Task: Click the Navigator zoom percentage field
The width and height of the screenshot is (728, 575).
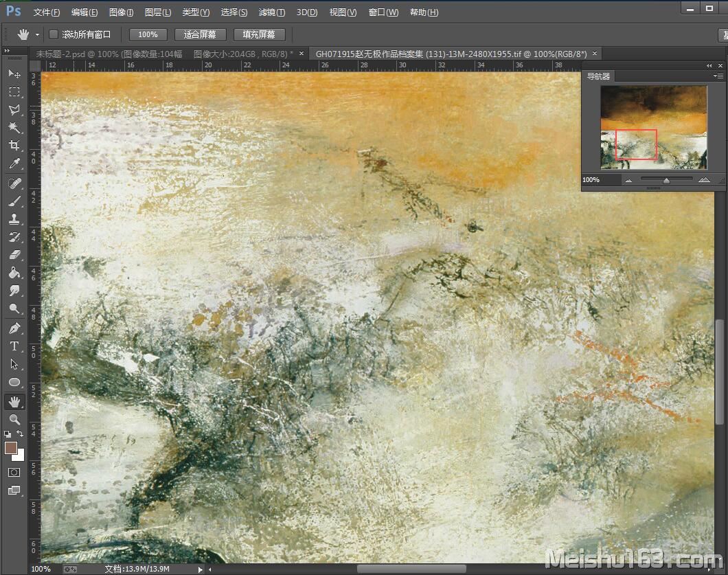Action: 601,180
